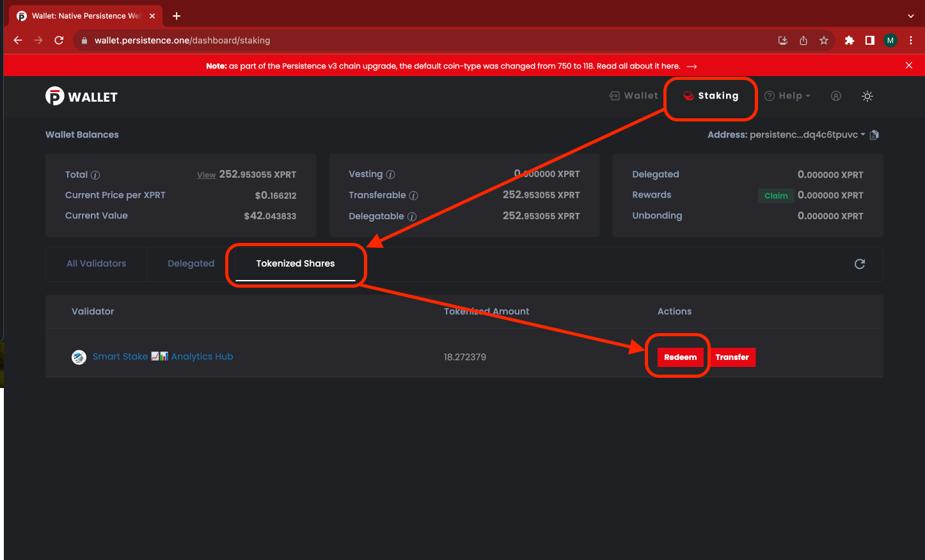The width and height of the screenshot is (925, 560).
Task: Click the info icon next to Vesting
Action: point(391,175)
